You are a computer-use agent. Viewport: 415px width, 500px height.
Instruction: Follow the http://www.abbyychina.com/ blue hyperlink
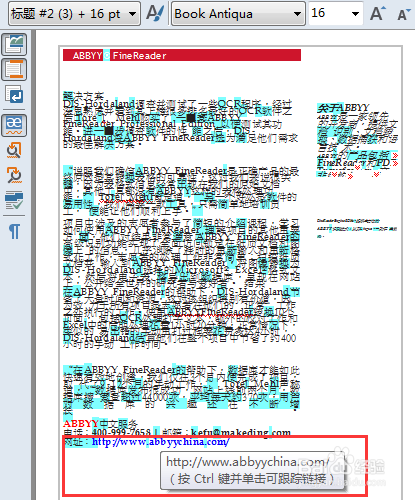(x=160, y=442)
